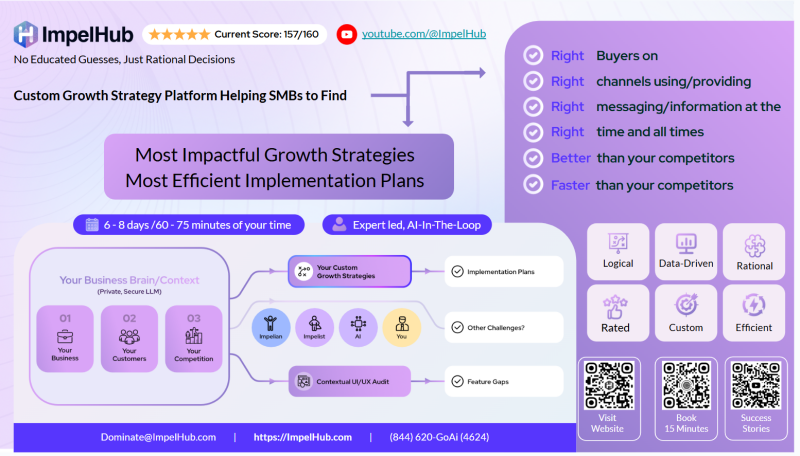Click the (Private, Secure LLM) text
Image resolution: width=800 pixels, height=456 pixels.
(x=129, y=291)
